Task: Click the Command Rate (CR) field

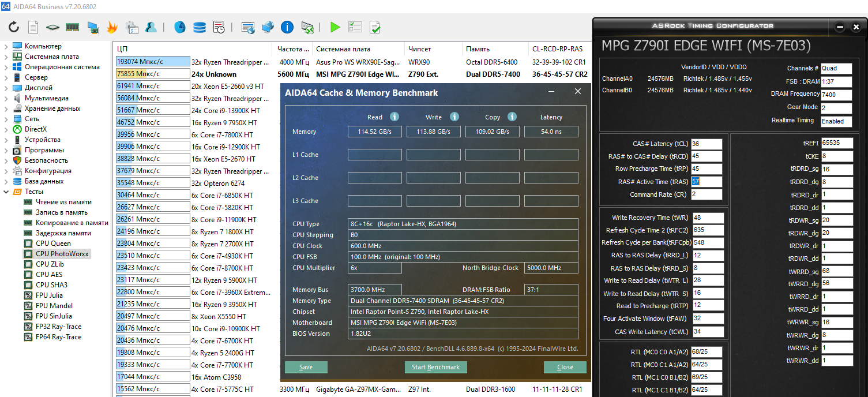Action: coord(706,194)
